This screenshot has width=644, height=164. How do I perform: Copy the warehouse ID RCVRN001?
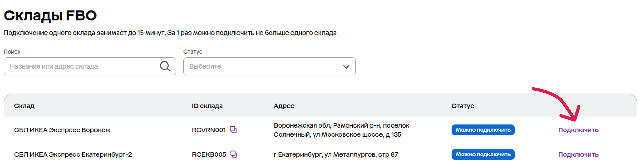point(233,130)
